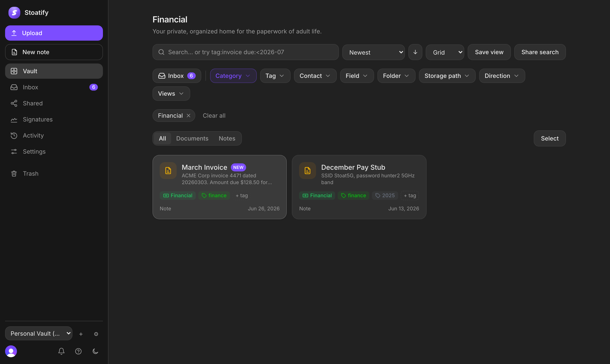Expand the Views dropdown
This screenshot has height=364, width=610.
click(171, 94)
